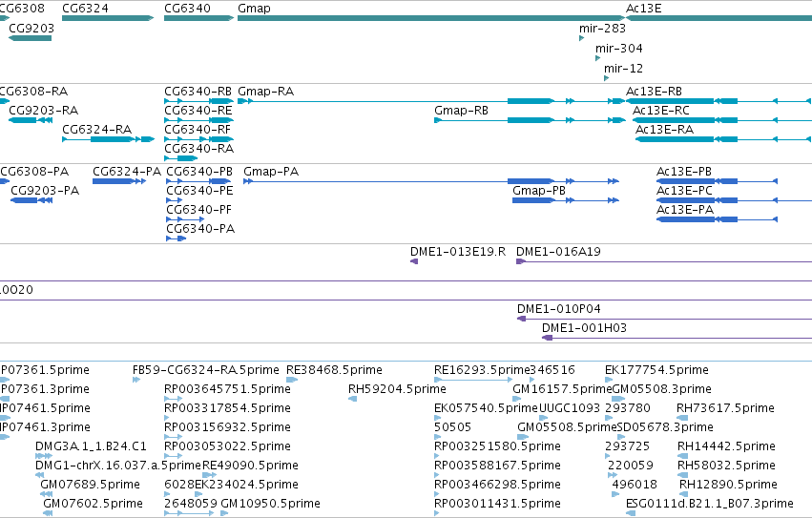Click the RP003251580.5prime EST label
812x518 pixels.
coord(498,446)
